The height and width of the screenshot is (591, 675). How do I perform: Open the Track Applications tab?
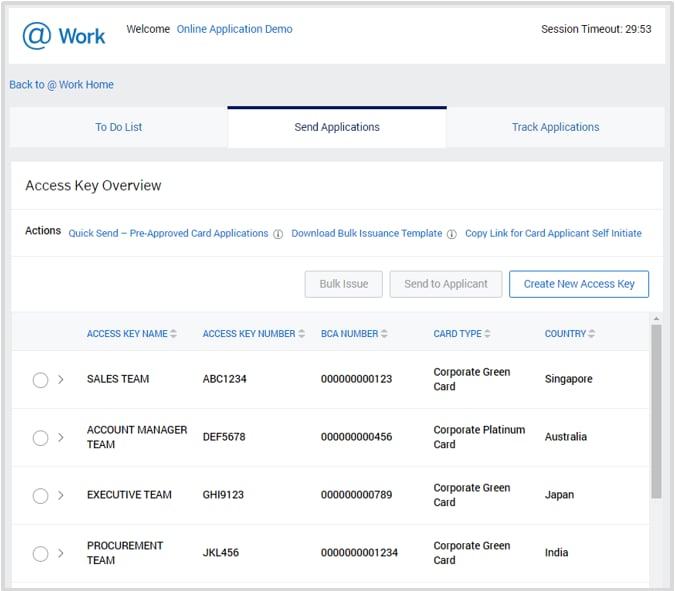[x=555, y=128]
